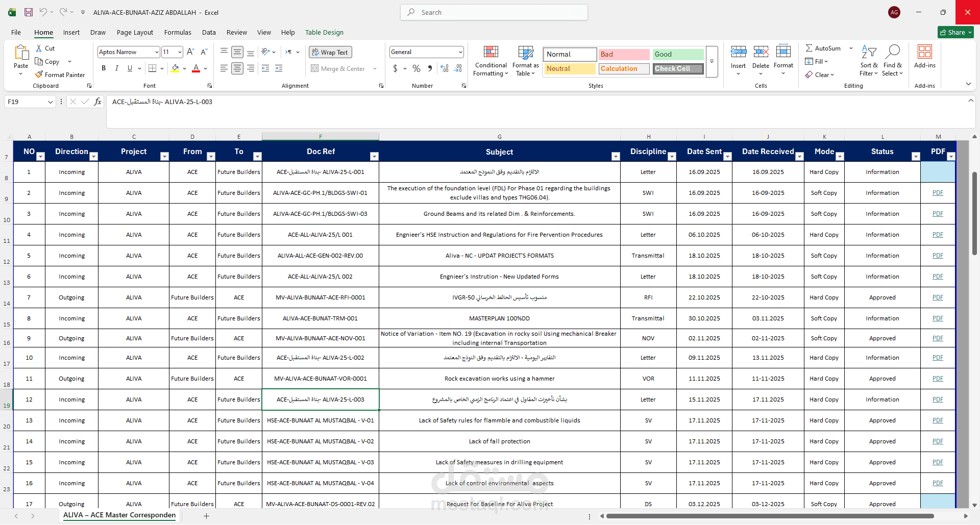Open the Discipline column filter
980x525 pixels.
(672, 157)
